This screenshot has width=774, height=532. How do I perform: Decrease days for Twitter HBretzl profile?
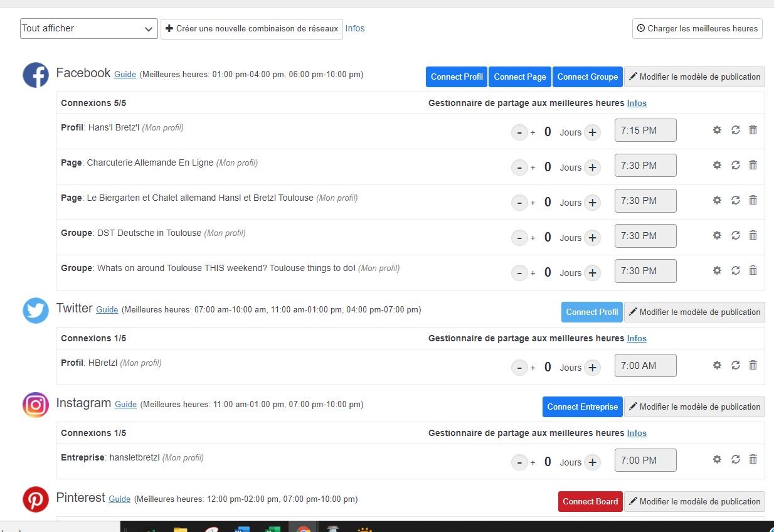[519, 368]
